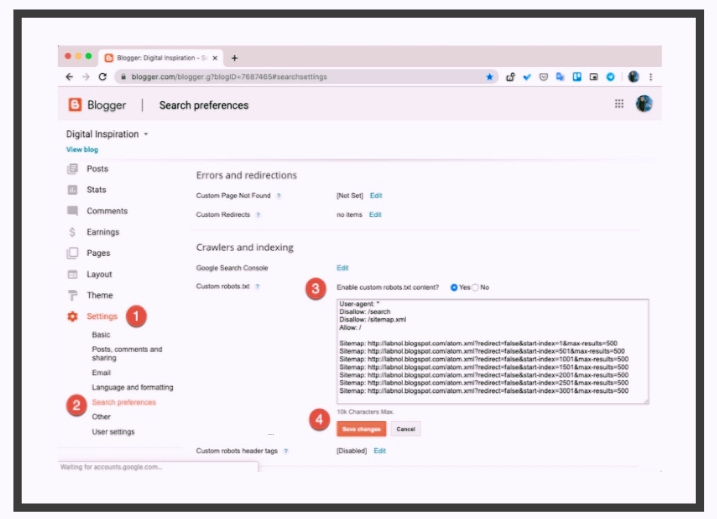Click the Theme paint roller icon
The image size is (717, 519).
(72, 295)
